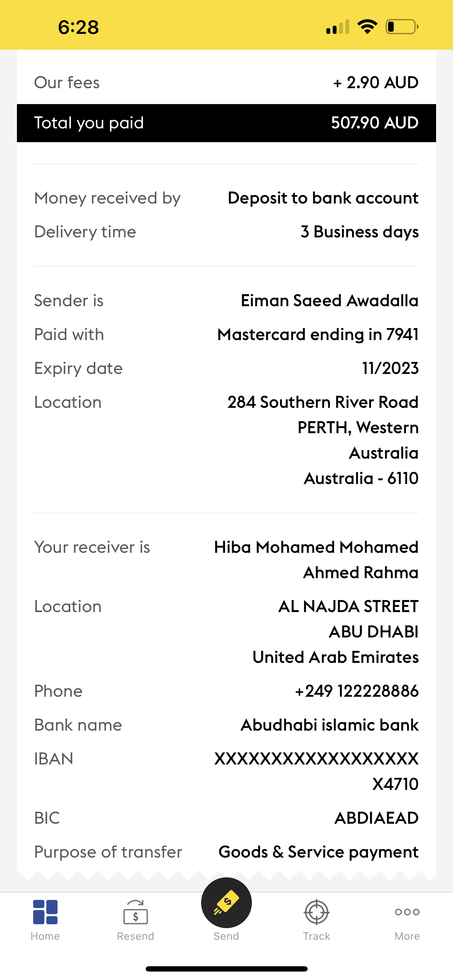Open the More options dots
The image size is (453, 980).
coord(407,912)
